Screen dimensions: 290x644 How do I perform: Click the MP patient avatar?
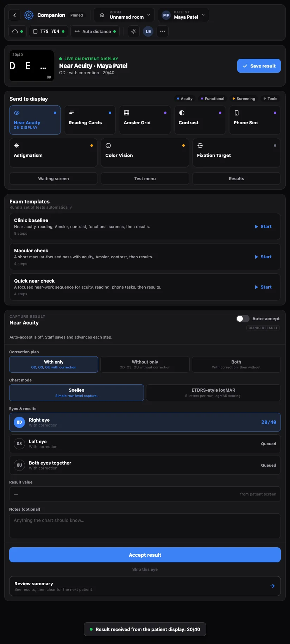[x=166, y=15]
